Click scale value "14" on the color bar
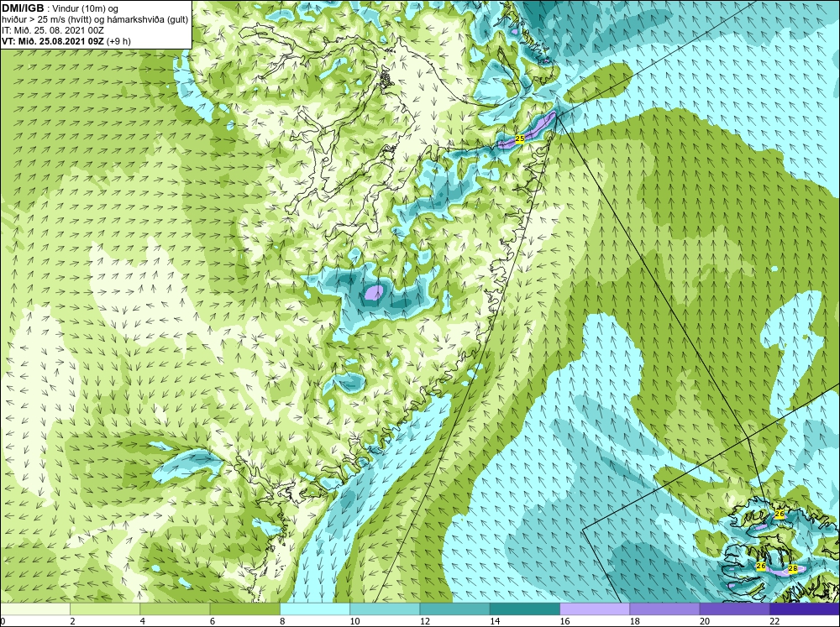This screenshot has width=840, height=627. (x=495, y=621)
